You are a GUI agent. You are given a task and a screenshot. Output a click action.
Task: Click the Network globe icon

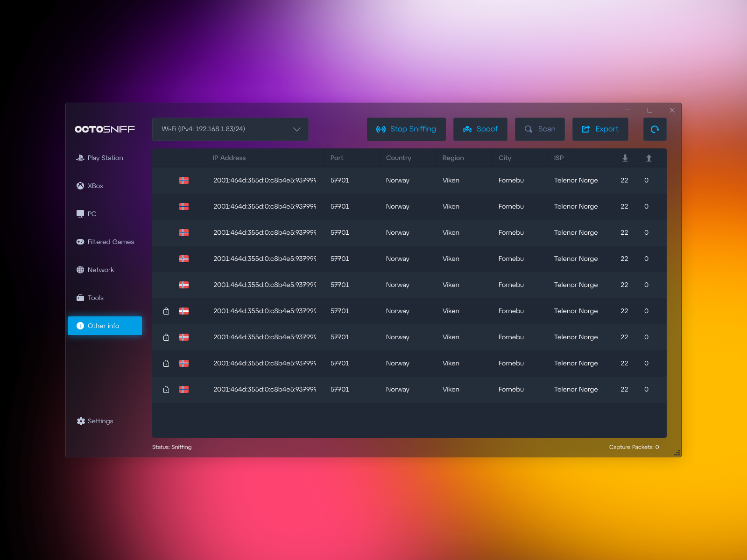pos(80,270)
